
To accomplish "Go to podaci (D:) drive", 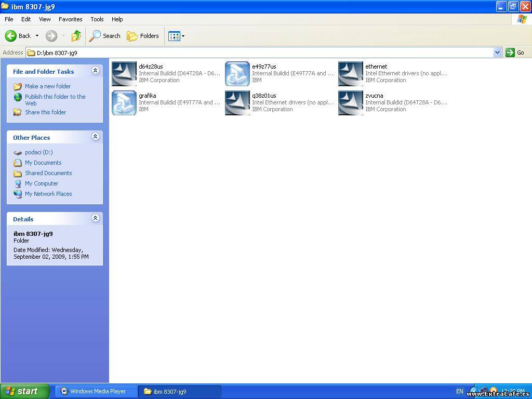I will pyautogui.click(x=38, y=152).
